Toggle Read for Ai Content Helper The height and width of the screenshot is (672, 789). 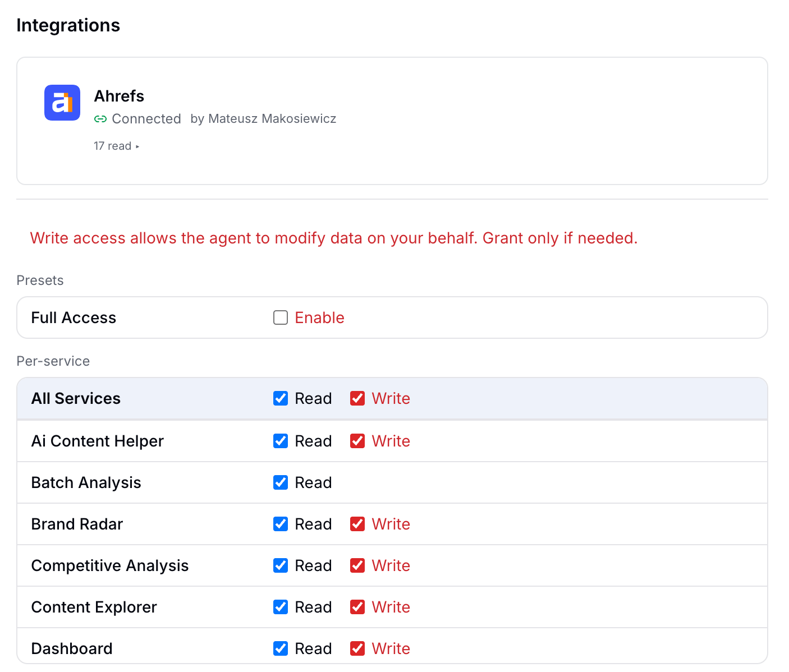[281, 441]
